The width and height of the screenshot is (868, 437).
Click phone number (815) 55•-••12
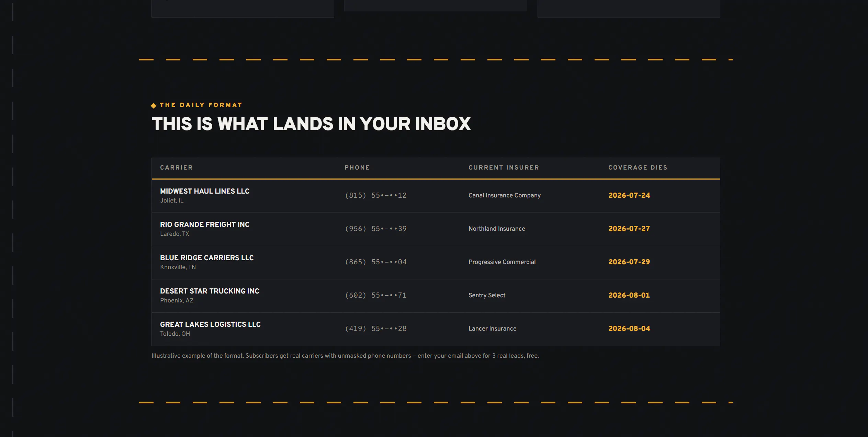point(376,195)
